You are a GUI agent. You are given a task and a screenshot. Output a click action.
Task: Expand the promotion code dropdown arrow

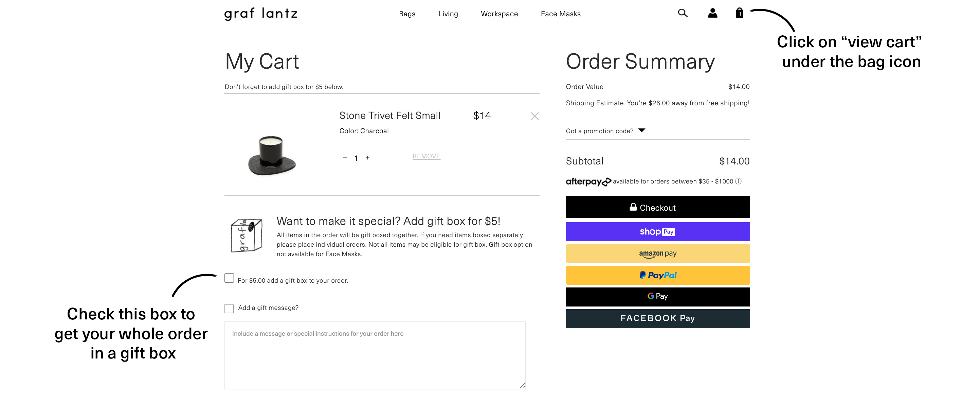(x=642, y=130)
